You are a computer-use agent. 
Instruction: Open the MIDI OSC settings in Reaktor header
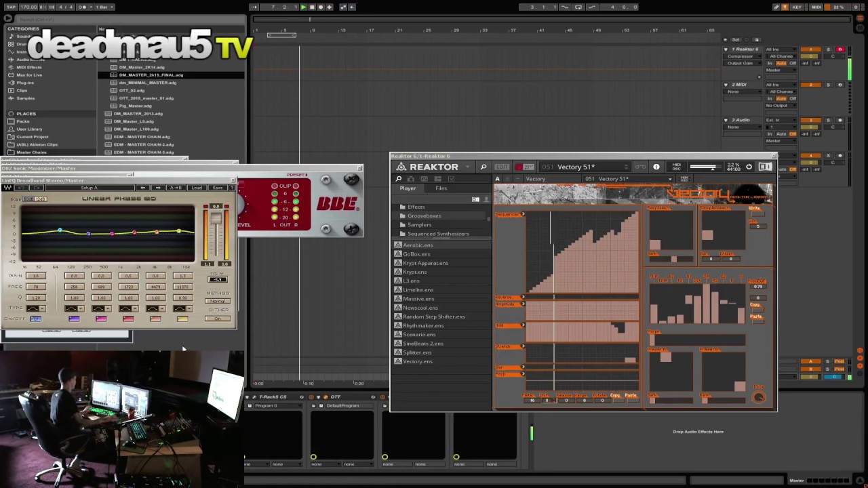tap(676, 167)
